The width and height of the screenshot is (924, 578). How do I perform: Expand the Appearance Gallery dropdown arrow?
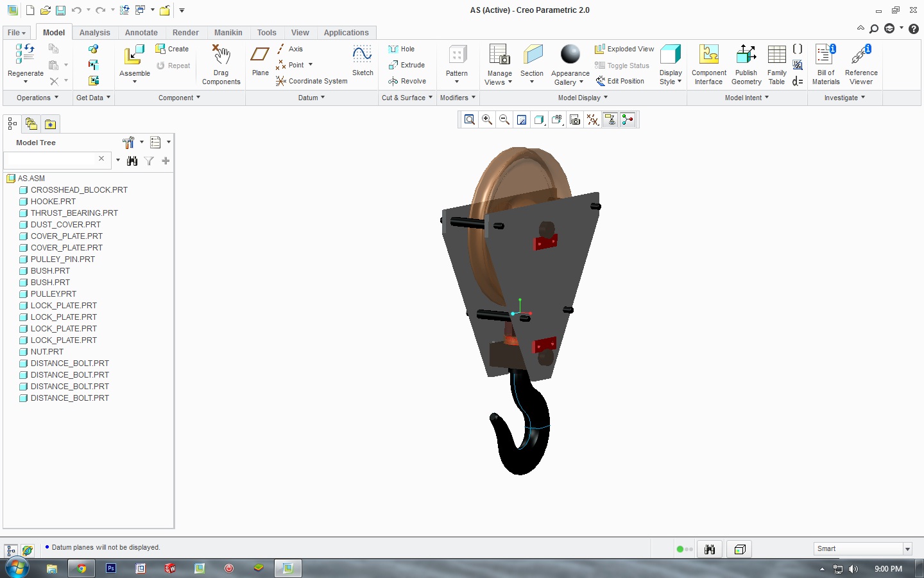pyautogui.click(x=581, y=82)
